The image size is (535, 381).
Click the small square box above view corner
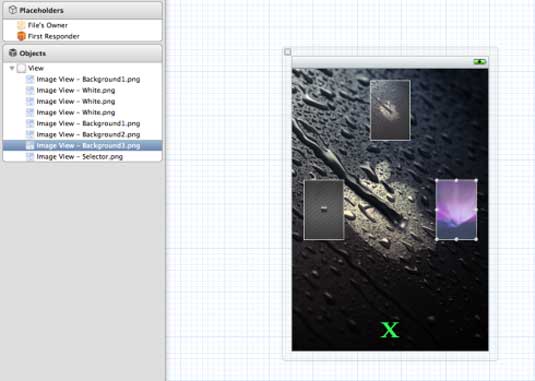[288, 52]
